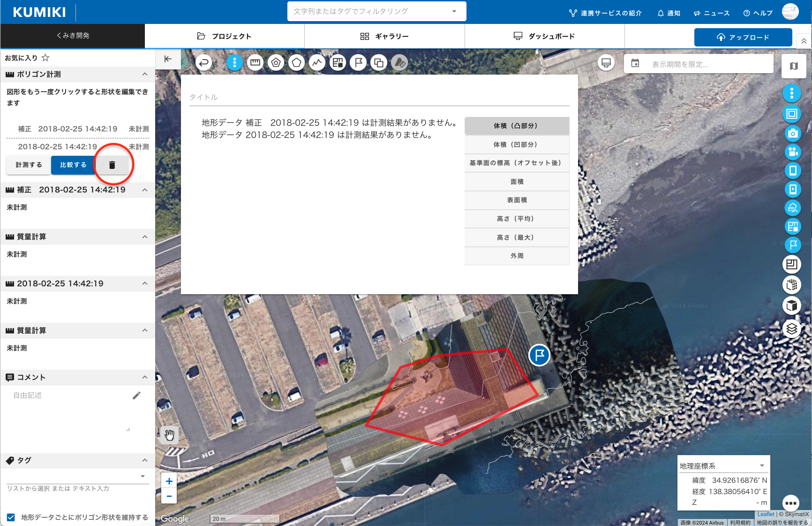The height and width of the screenshot is (526, 812).
Task: Open the ダッシュボード tab
Action: [x=544, y=36]
